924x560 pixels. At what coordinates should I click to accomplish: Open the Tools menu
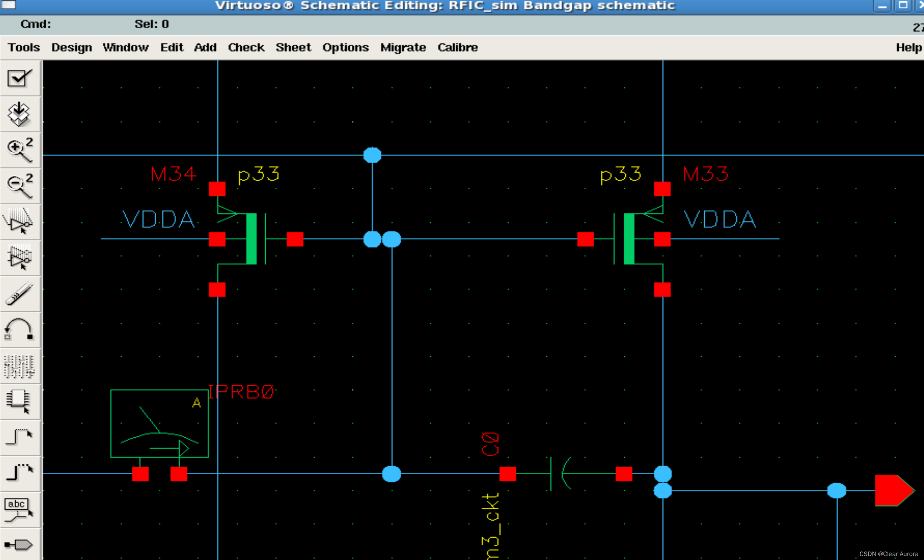pyautogui.click(x=24, y=48)
